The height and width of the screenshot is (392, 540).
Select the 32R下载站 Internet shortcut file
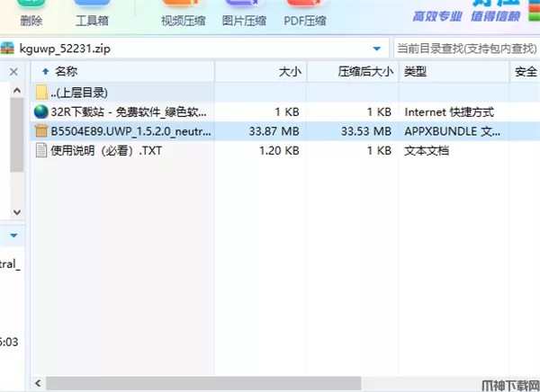[x=124, y=112]
